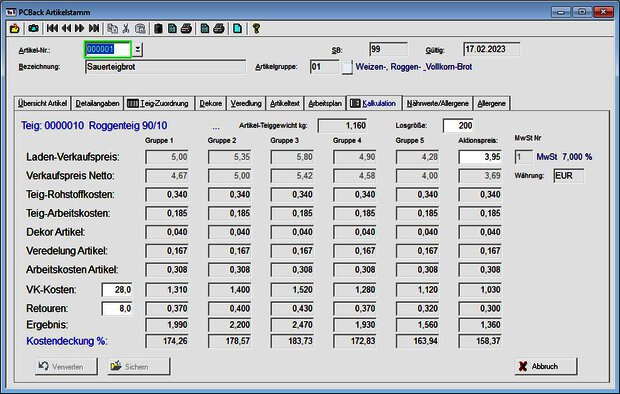Screen dimensions: 620x394
Task: Click the printer icon right of the clipboard
Action: tap(186, 28)
